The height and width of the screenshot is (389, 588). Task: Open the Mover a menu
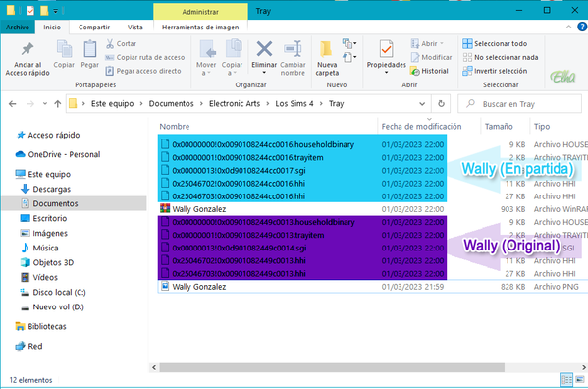[206, 59]
